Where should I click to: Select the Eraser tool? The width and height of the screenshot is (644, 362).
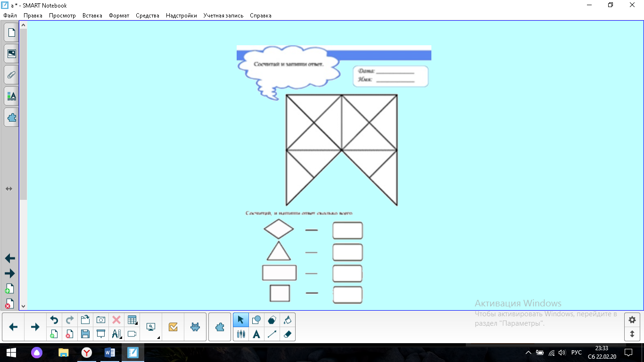tap(288, 334)
